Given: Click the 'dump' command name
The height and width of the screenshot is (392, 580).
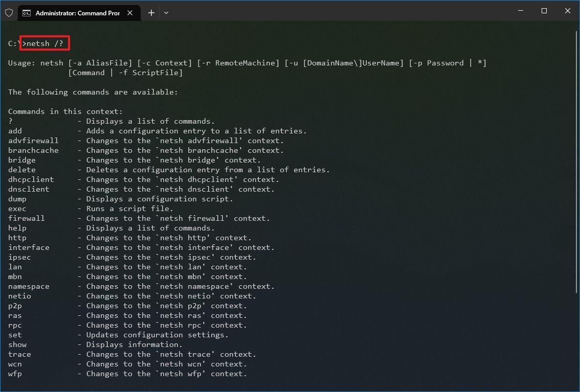Looking at the screenshot, I should pyautogui.click(x=17, y=199).
